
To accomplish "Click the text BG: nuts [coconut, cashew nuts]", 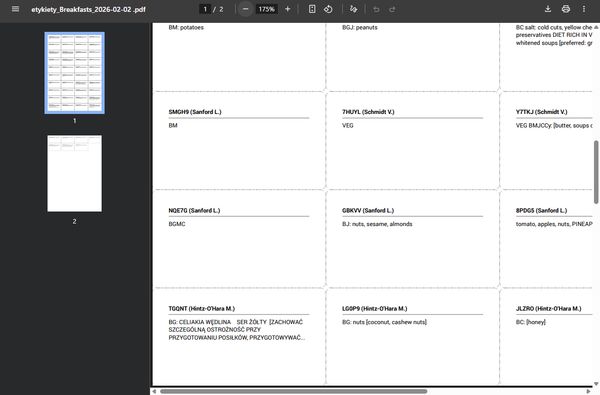I will [385, 322].
